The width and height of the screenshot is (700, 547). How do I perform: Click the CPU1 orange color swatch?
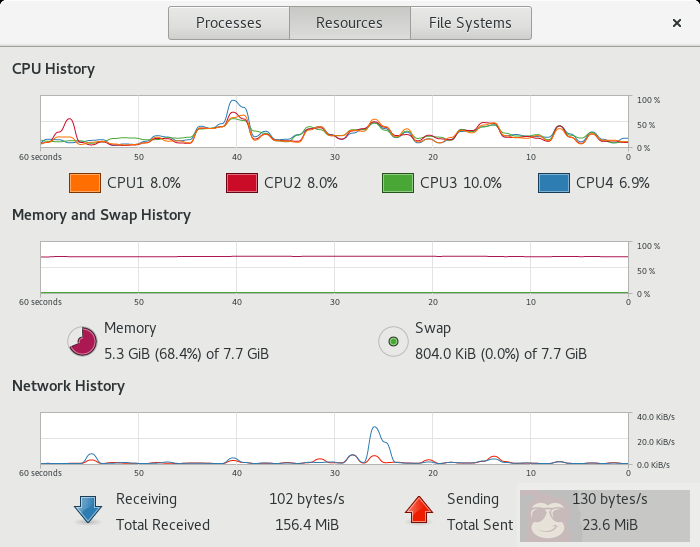pos(85,183)
